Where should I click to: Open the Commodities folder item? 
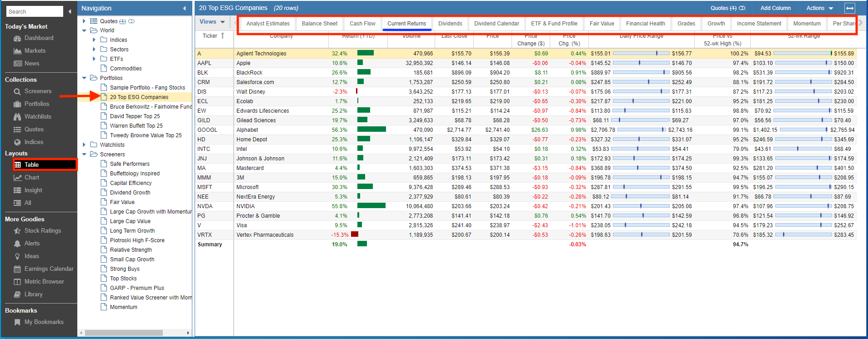[x=125, y=69]
